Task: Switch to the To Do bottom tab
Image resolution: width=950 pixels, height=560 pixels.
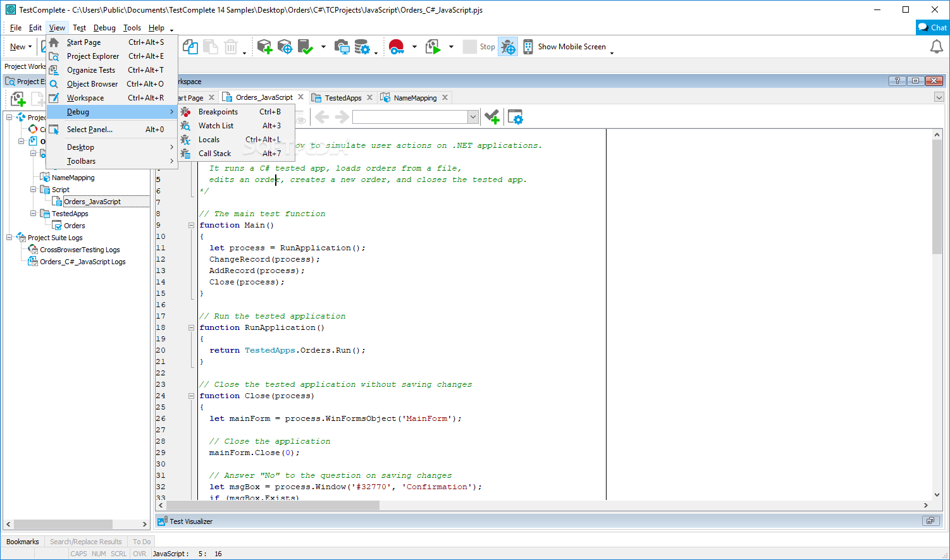Action: point(142,542)
